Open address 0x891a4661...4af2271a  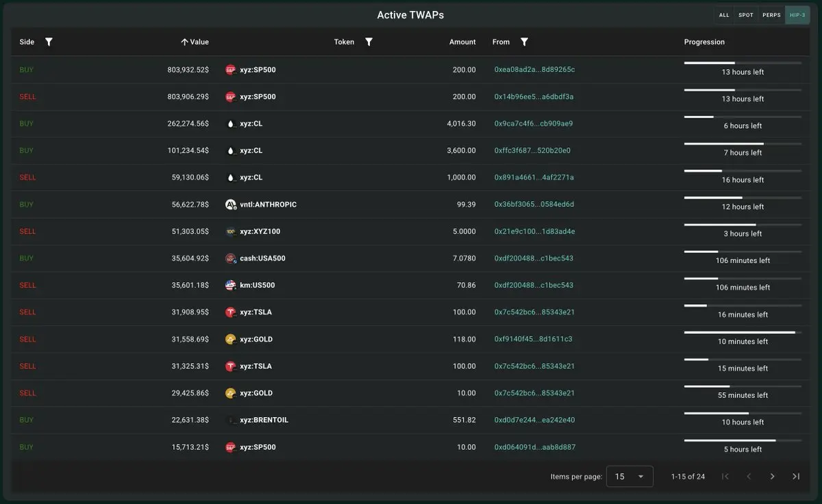pyautogui.click(x=534, y=177)
